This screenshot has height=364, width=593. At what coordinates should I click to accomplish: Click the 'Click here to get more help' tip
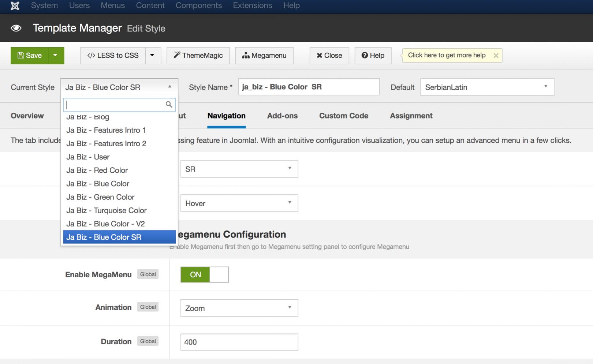pos(447,55)
